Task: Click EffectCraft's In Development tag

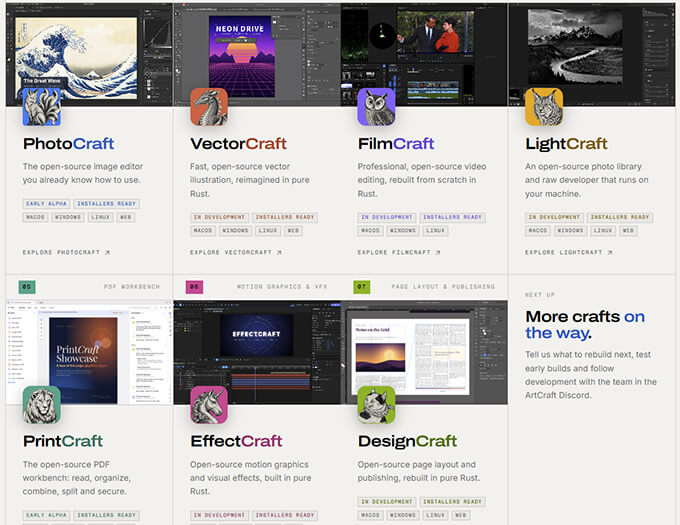Action: pos(219,515)
